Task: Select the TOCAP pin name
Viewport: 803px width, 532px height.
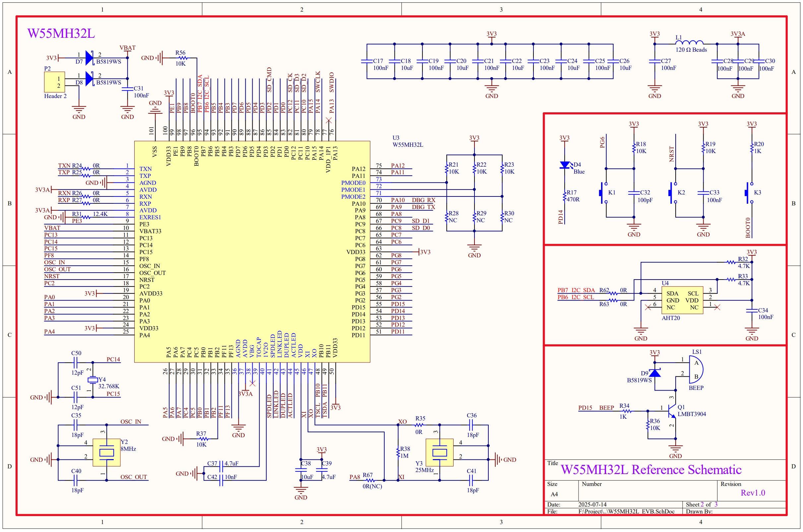Action: tap(259, 347)
